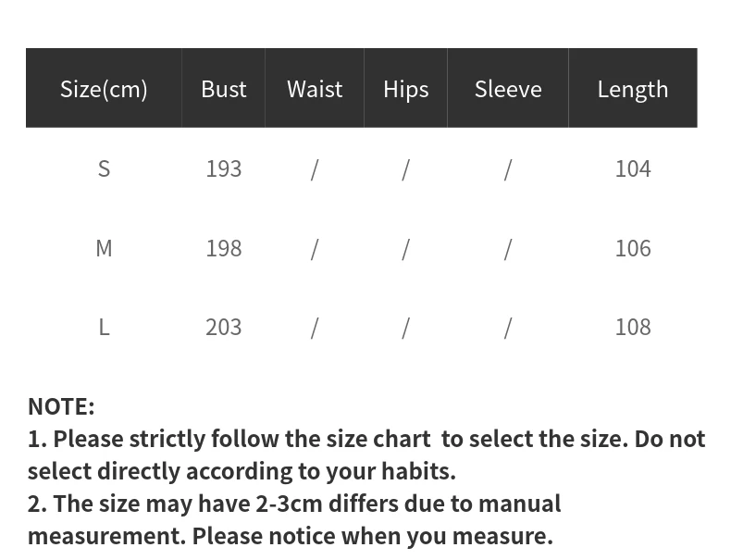731x560 pixels.
Task: Select the M size row label
Action: [x=104, y=248]
